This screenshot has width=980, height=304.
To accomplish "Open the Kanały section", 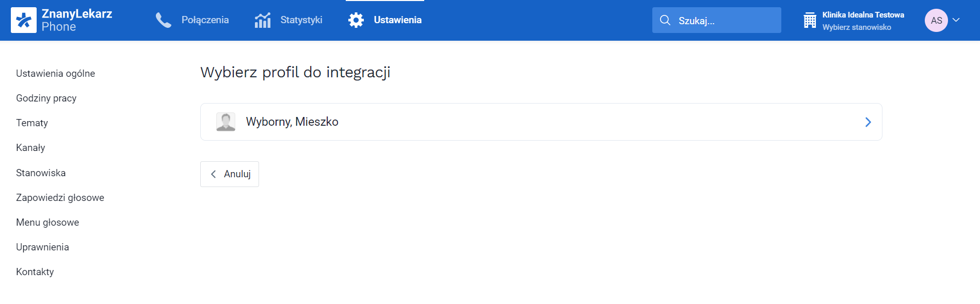I will [30, 147].
